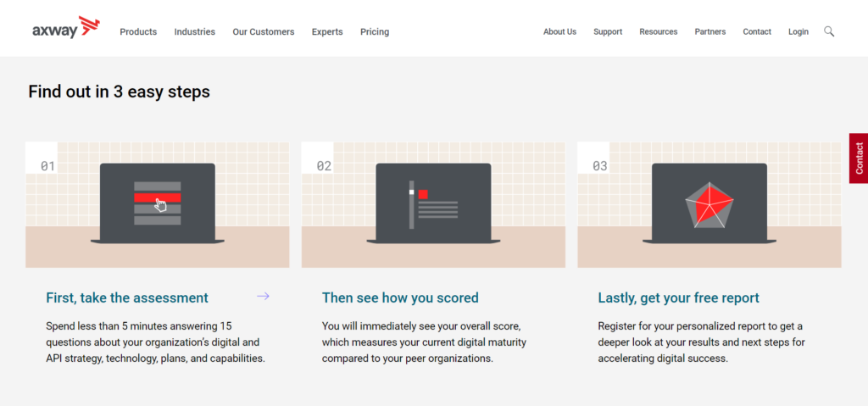Open the Products menu
Image resolution: width=868 pixels, height=406 pixels.
tap(138, 32)
